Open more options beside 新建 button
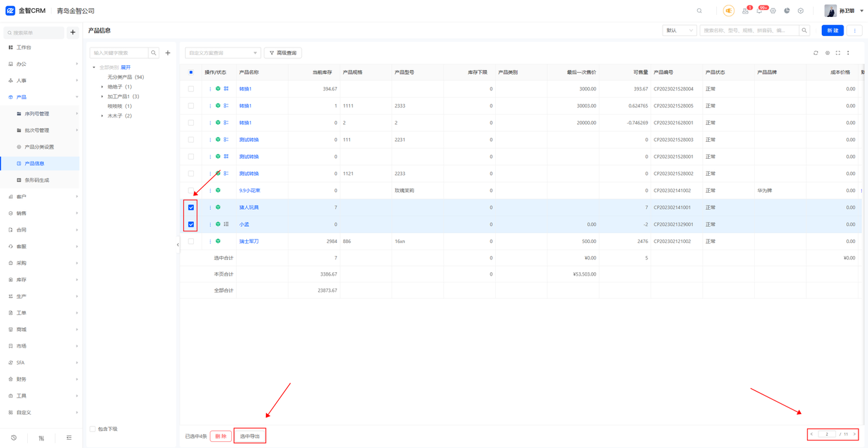The height and width of the screenshot is (448, 868). pyautogui.click(x=854, y=31)
